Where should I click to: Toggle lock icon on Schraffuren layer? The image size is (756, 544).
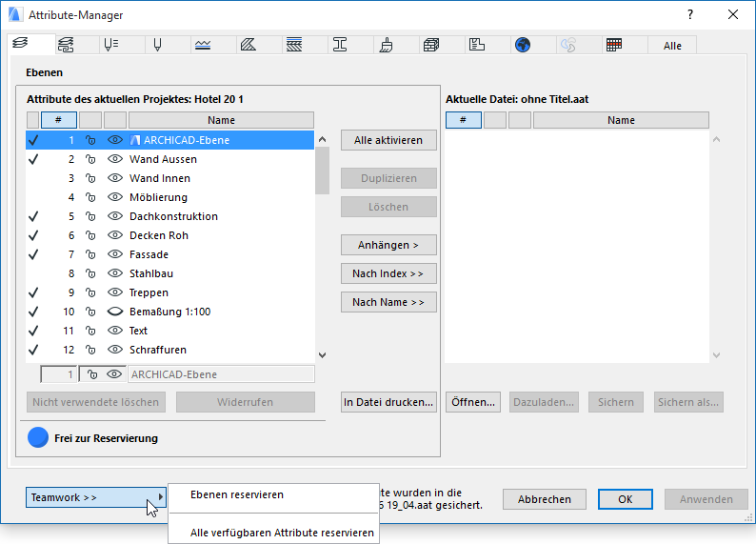(x=90, y=350)
